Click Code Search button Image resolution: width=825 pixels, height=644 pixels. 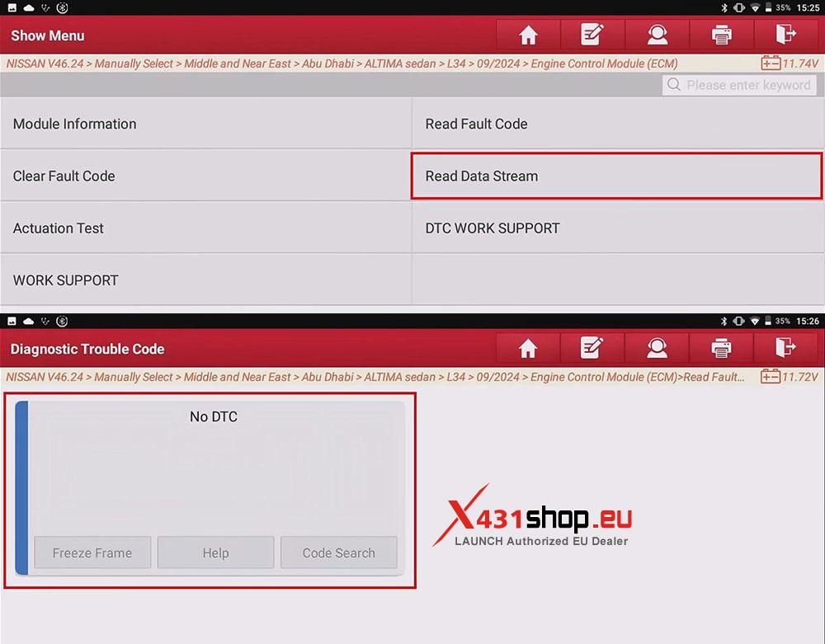tap(339, 552)
